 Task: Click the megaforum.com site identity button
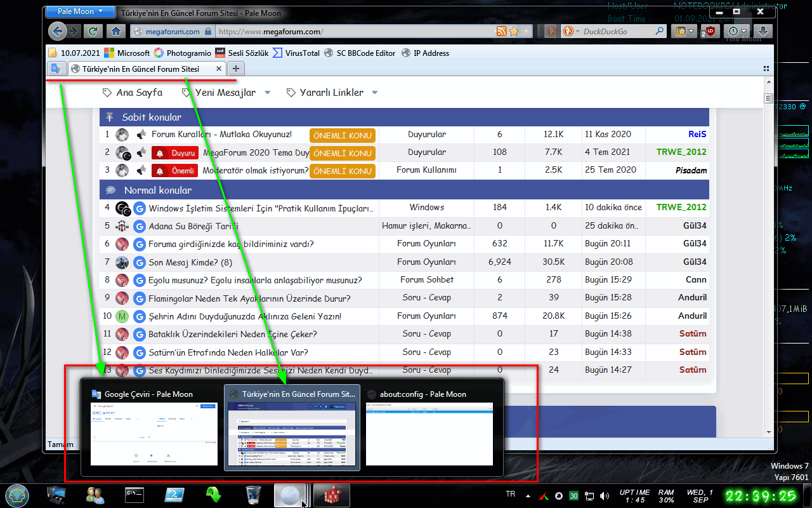pyautogui.click(x=171, y=31)
